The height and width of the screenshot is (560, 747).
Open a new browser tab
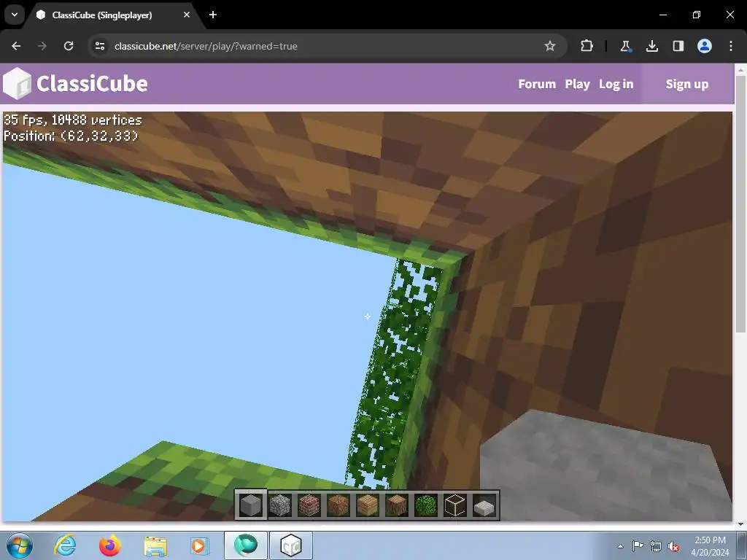213,15
